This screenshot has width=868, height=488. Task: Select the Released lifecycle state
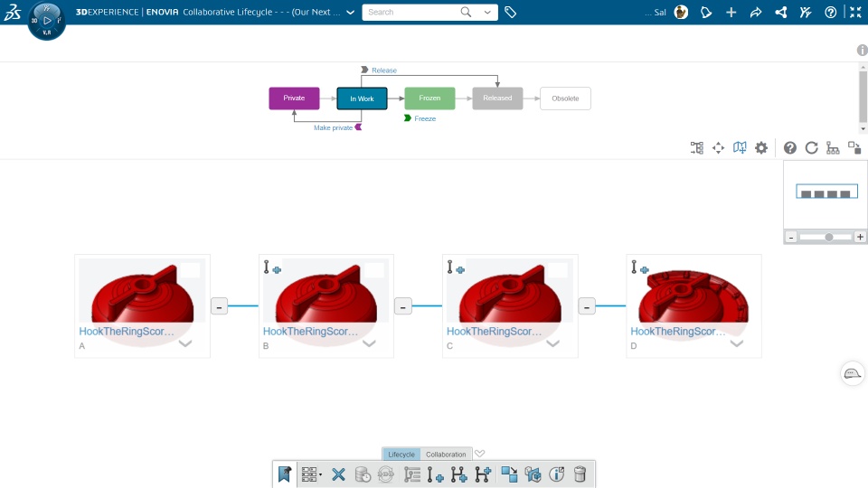497,98
